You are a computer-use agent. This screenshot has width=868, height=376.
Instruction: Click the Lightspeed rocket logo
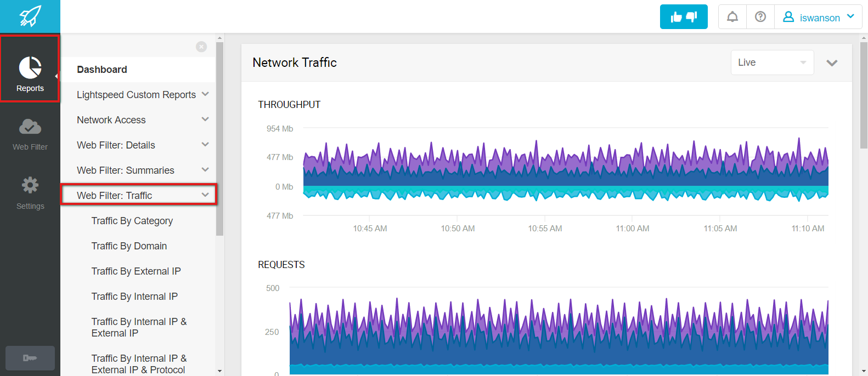30,16
